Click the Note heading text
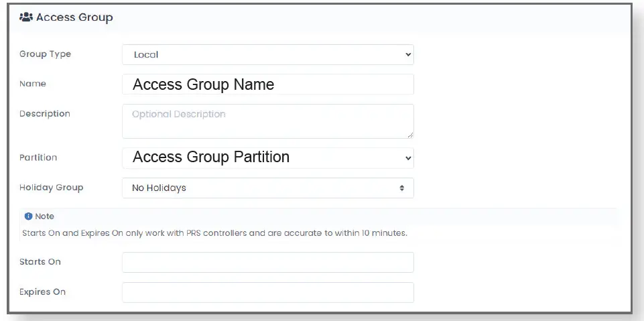644x321 pixels. pyautogui.click(x=45, y=216)
